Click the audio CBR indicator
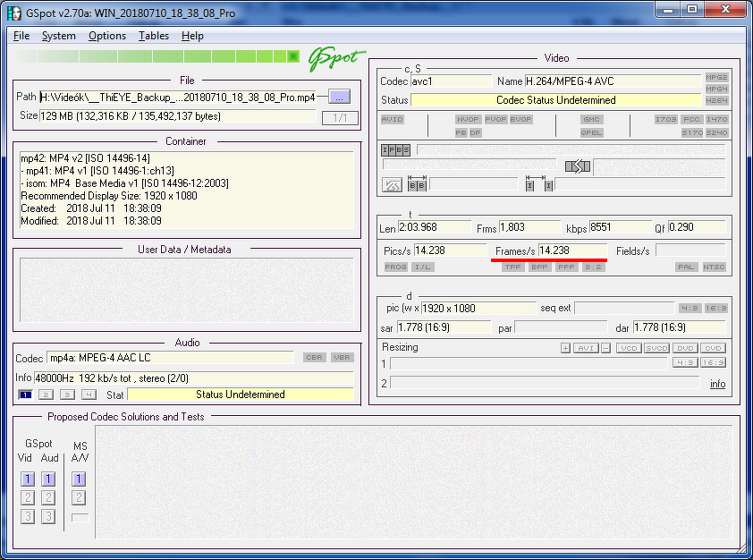The width and height of the screenshot is (753, 560). pyautogui.click(x=315, y=357)
